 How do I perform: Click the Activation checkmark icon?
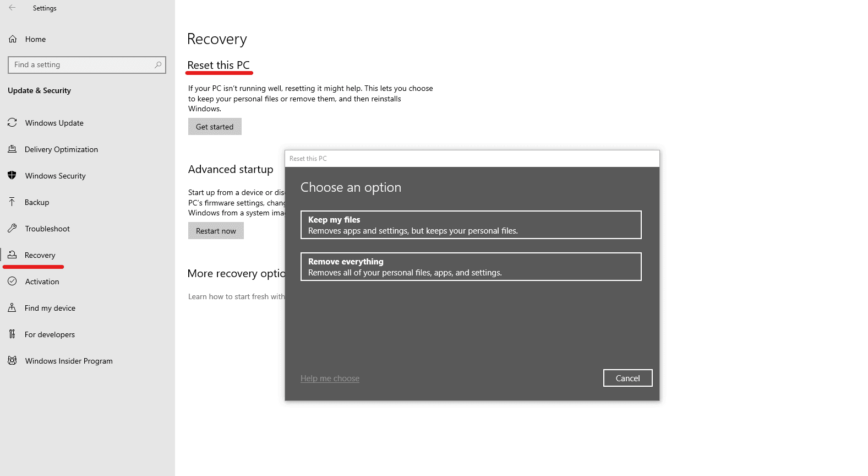[12, 281]
